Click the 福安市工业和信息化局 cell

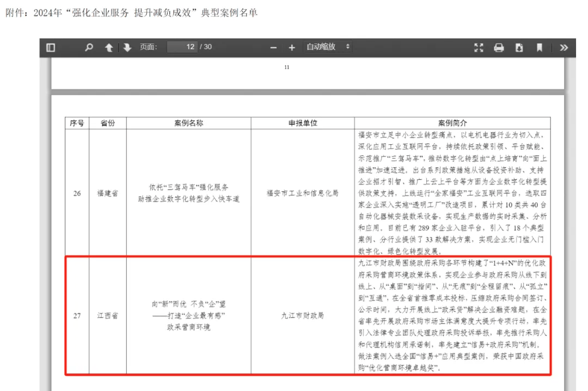coord(303,193)
